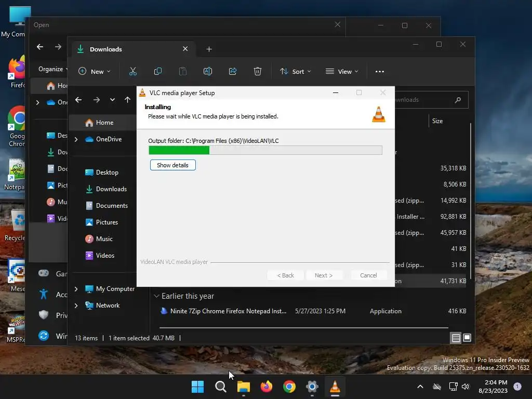The image size is (532, 399).
Task: Expand the My Computer tree node
Action: pos(76,289)
